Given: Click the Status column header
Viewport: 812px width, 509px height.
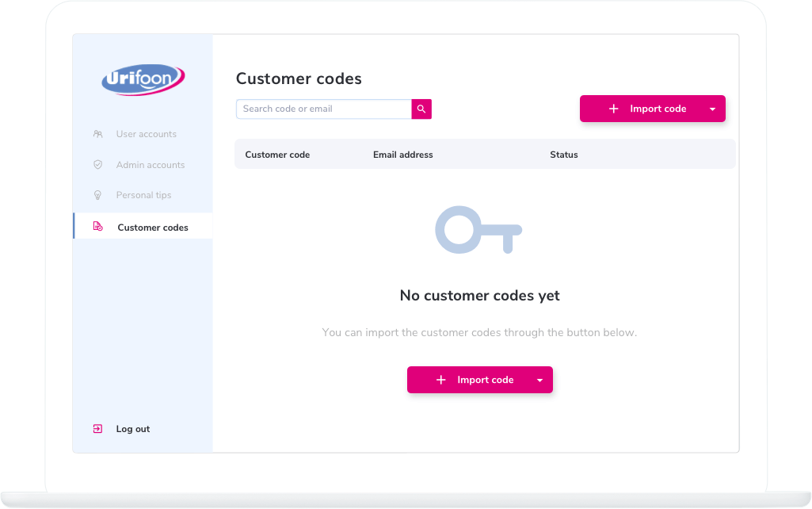Looking at the screenshot, I should pos(564,155).
